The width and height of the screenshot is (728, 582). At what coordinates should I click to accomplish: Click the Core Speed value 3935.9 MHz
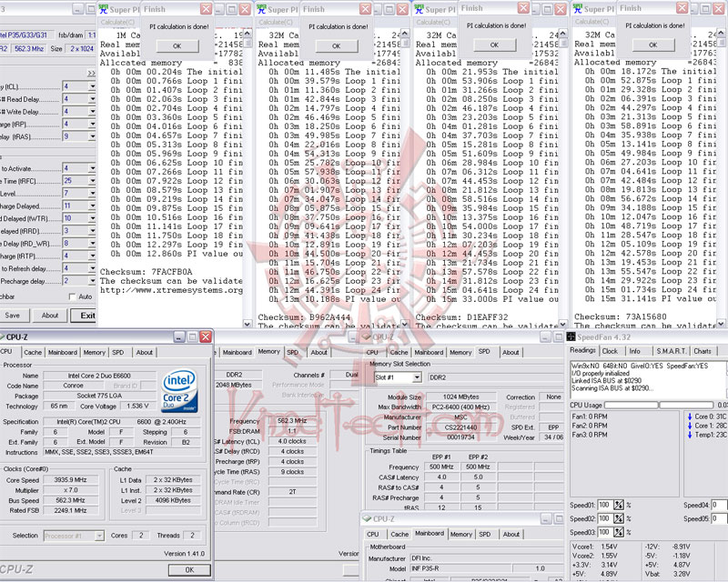70,480
